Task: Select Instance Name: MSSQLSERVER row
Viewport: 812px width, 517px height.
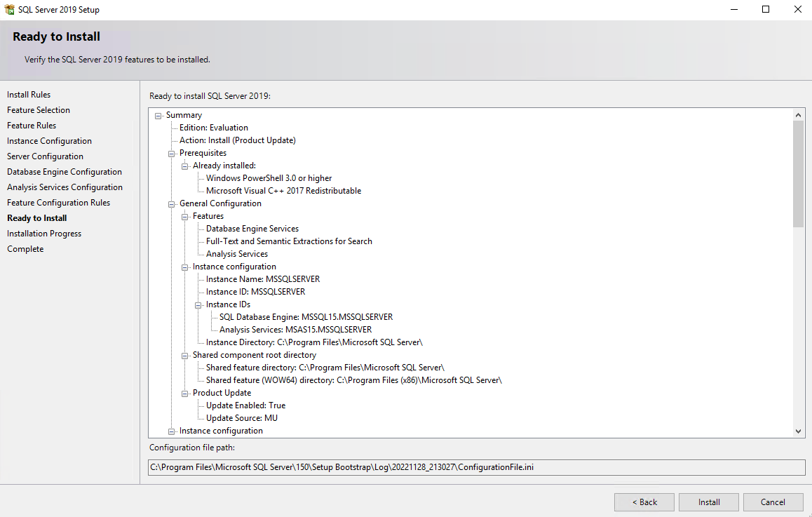Action: [262, 279]
